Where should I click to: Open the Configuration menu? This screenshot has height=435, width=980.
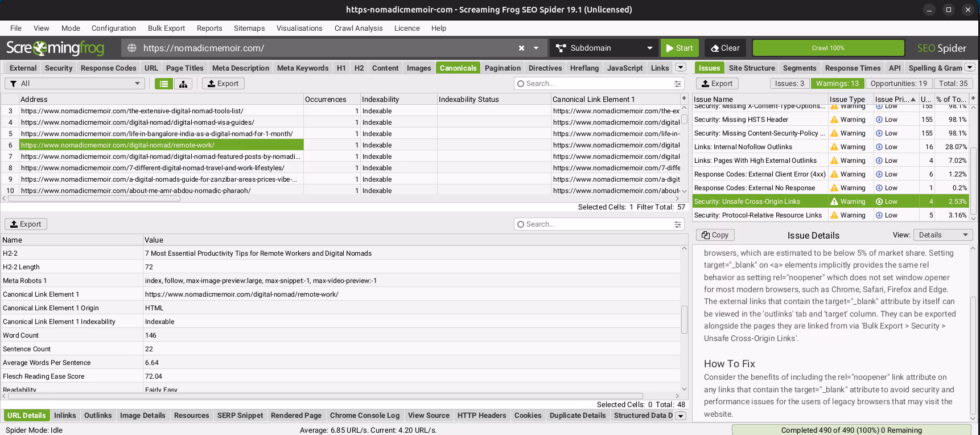(114, 28)
